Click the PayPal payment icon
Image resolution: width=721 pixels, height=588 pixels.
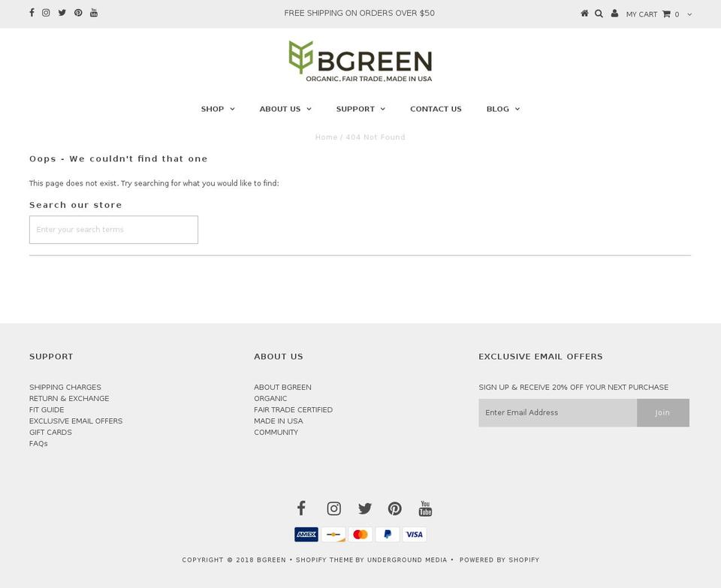pos(388,535)
